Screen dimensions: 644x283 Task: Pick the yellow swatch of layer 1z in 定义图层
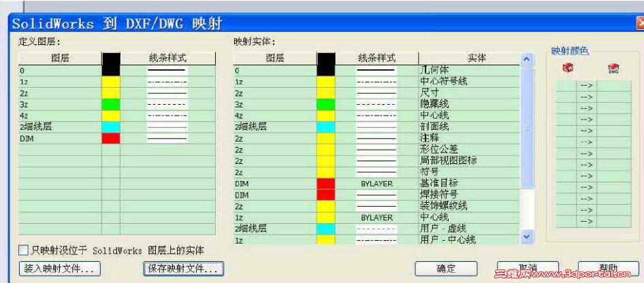point(111,82)
